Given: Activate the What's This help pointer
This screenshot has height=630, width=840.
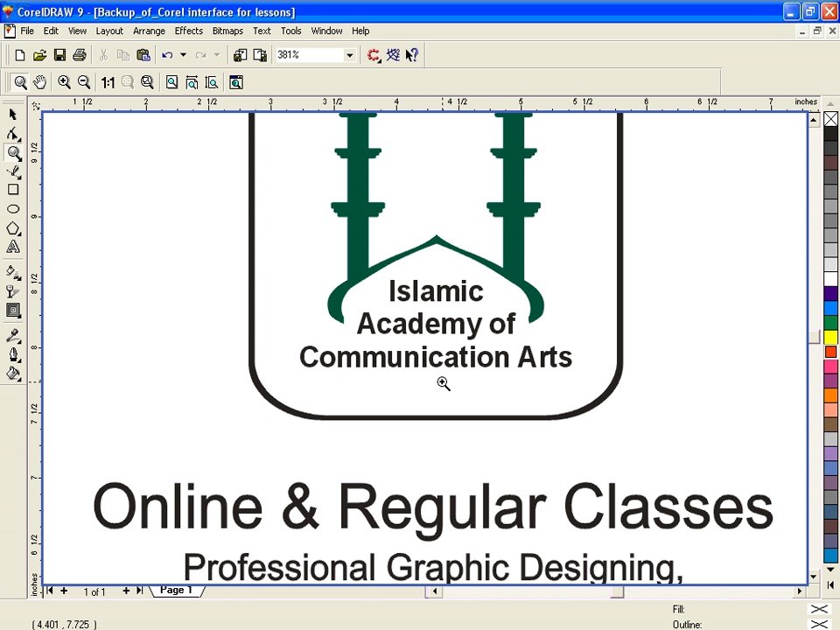Looking at the screenshot, I should tap(411, 55).
